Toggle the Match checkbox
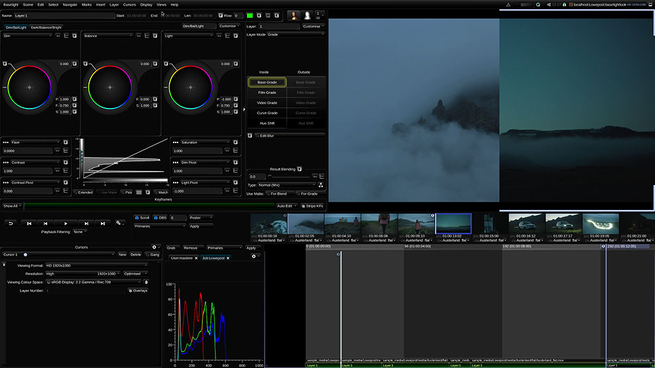Screen dimensions: 655x368 click(x=161, y=193)
